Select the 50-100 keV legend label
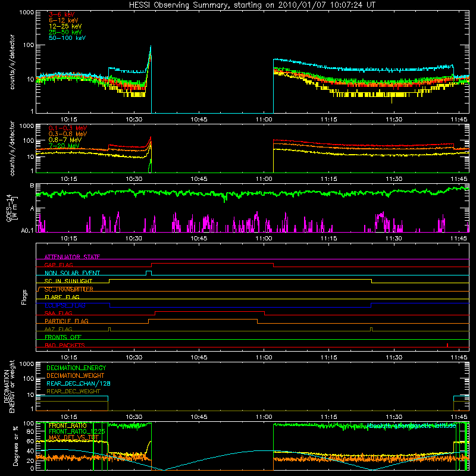Image resolution: width=476 pixels, height=476 pixels. coord(67,38)
